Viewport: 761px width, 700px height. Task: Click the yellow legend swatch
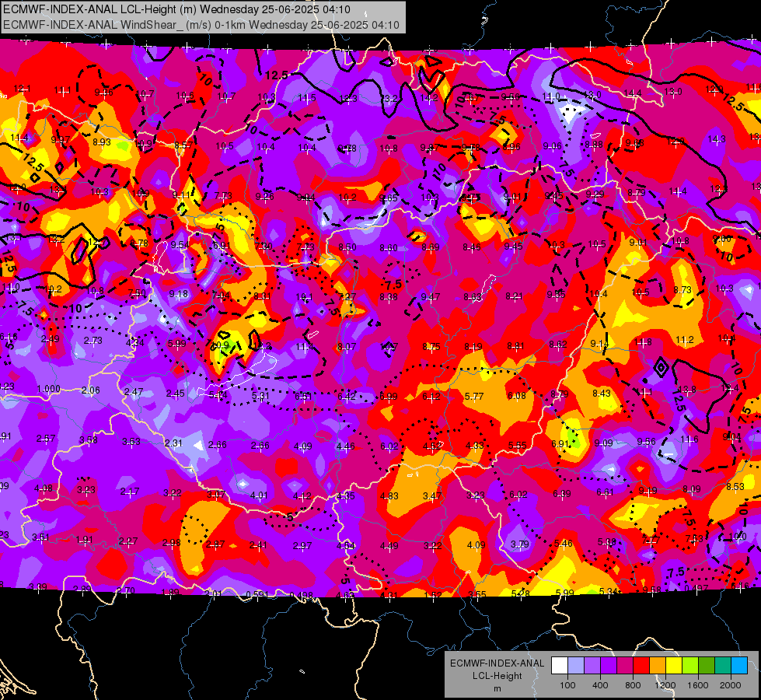coord(674,665)
